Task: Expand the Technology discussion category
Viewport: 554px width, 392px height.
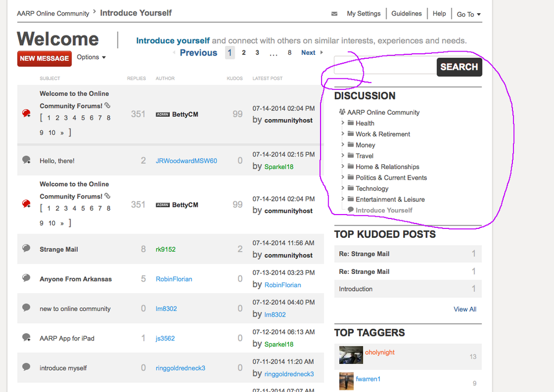Action: (343, 189)
